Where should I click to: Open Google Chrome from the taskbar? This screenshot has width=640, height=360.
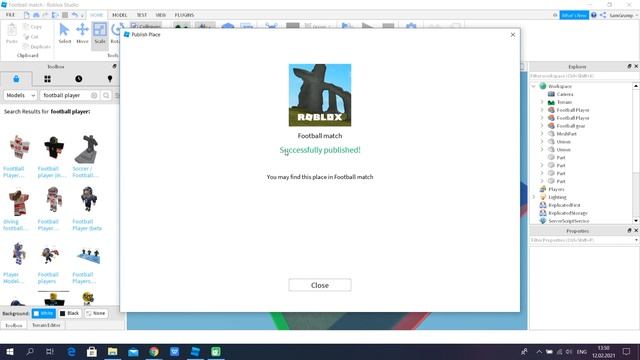154,351
